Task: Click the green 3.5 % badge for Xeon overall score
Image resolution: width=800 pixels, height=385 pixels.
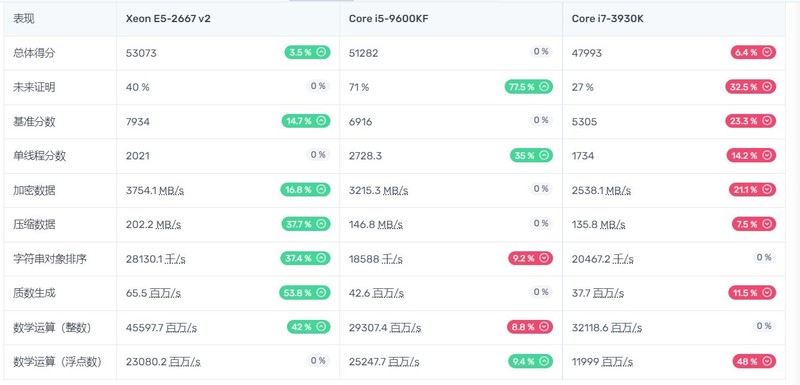Action: (307, 52)
